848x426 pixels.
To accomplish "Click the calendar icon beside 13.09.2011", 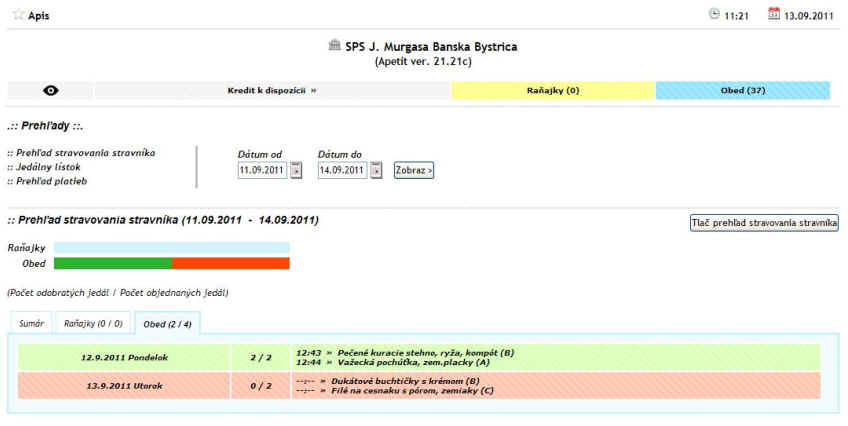I will click(773, 14).
